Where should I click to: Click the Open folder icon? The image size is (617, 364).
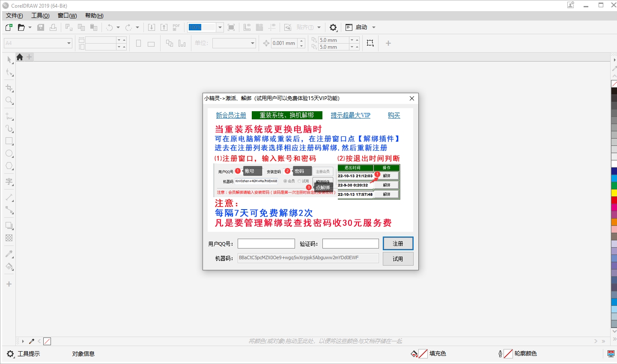[21, 27]
